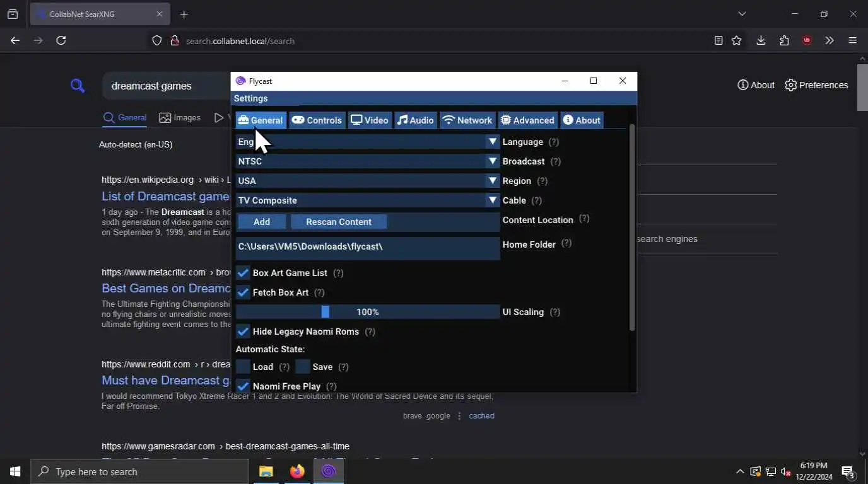Go back in Firefox

pyautogui.click(x=15, y=40)
